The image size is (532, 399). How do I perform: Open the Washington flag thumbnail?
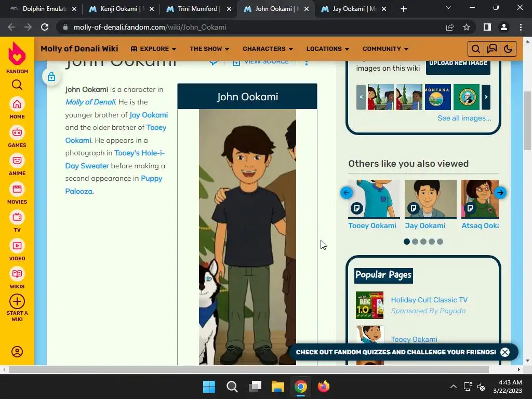466,97
